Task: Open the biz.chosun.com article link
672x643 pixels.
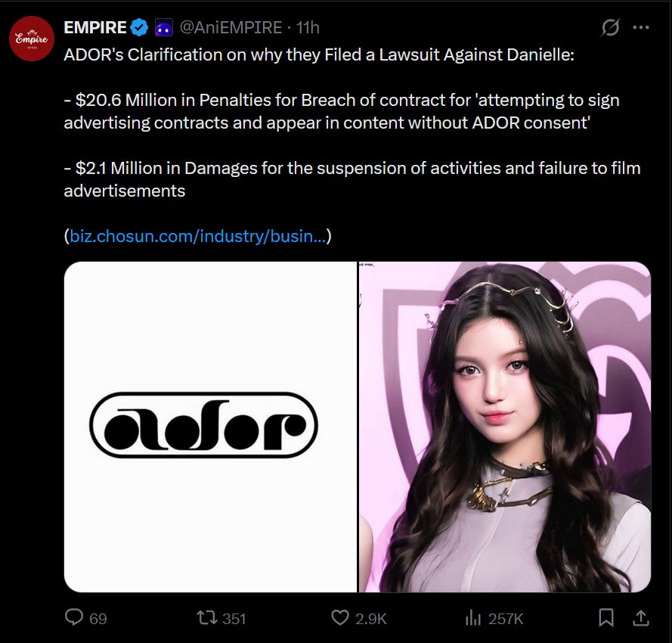Action: pyautogui.click(x=197, y=236)
